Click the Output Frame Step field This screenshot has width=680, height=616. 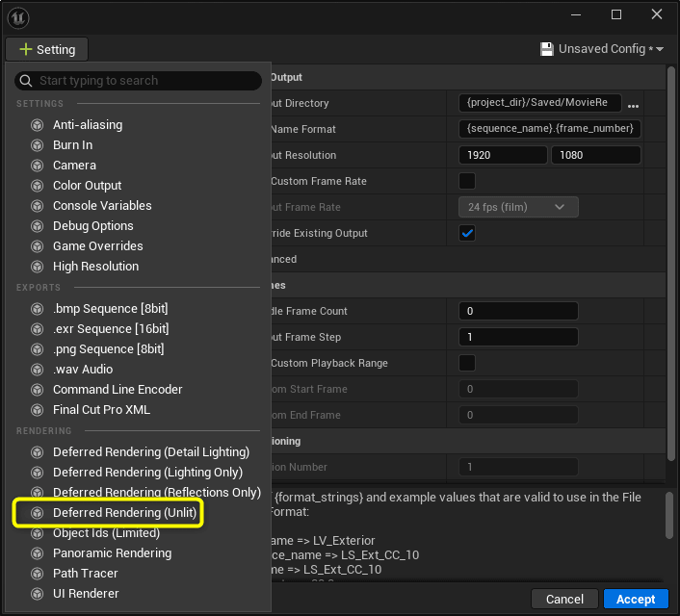[518, 337]
